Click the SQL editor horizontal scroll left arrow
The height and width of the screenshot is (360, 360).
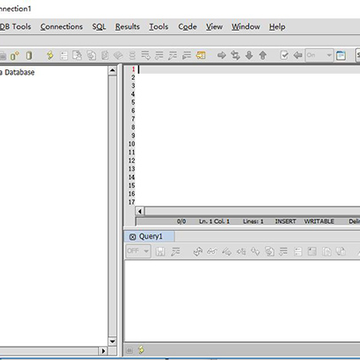[140, 211]
